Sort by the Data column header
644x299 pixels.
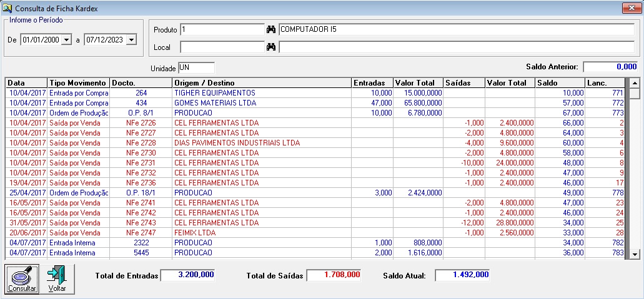pyautogui.click(x=26, y=83)
